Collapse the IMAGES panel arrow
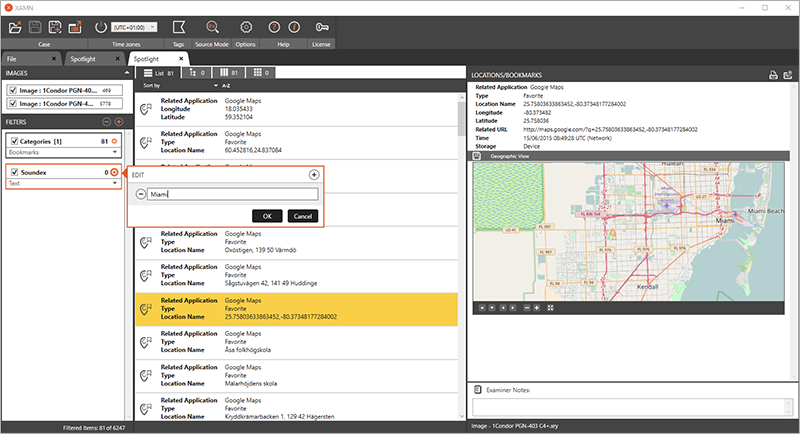 pos(127,73)
